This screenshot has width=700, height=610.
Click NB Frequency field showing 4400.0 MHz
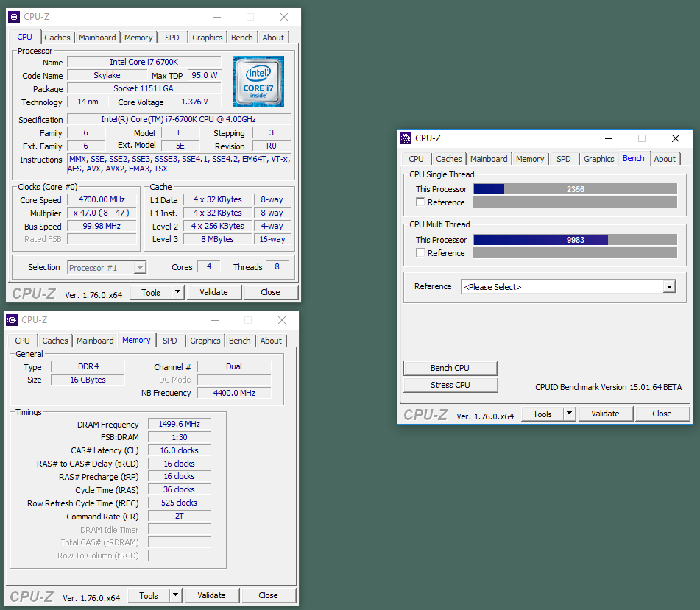point(234,393)
